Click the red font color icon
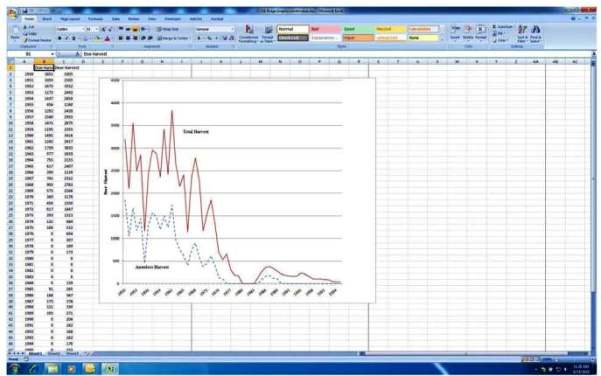The image size is (601, 376). click(x=108, y=38)
